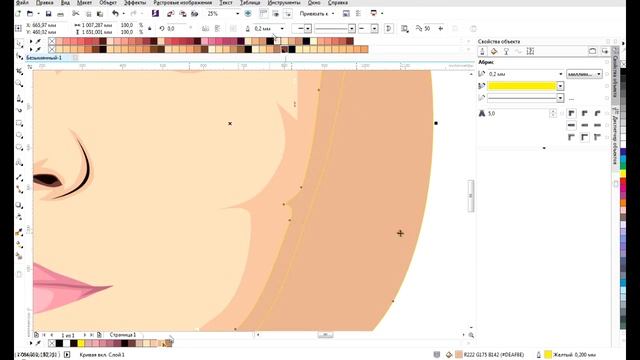The image size is (640, 360).
Task: Choose round corners in outline properties
Action: click(585, 113)
